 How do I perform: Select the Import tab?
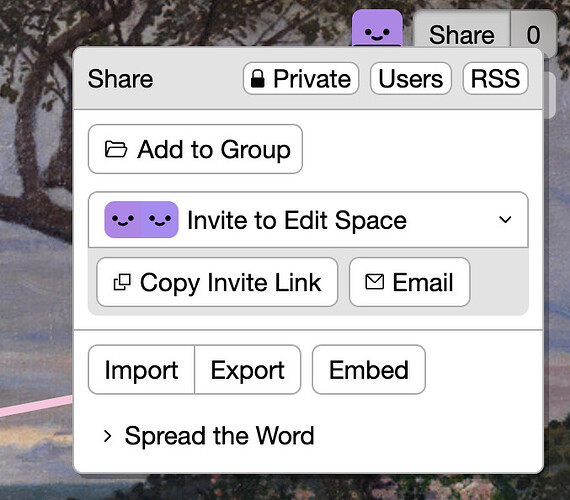[141, 370]
